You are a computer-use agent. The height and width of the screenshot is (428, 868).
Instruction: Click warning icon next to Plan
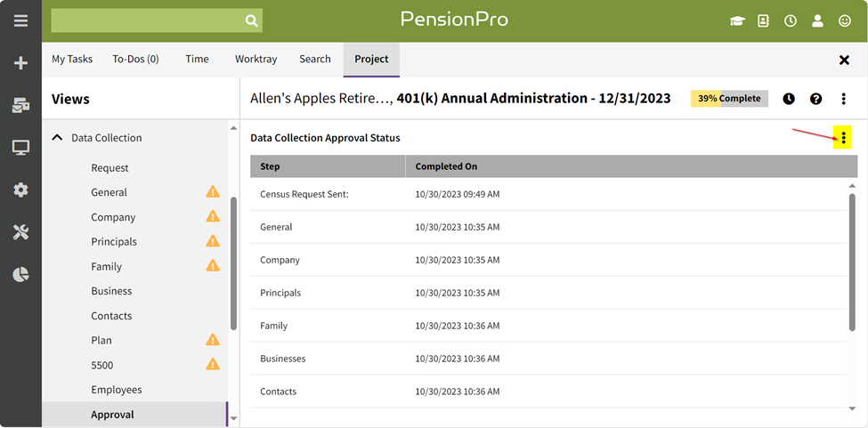[213, 340]
